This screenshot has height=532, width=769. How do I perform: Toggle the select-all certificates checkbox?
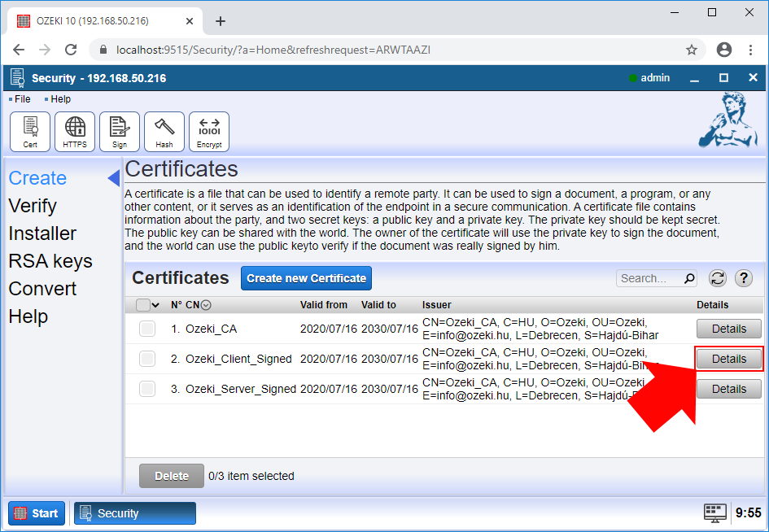[x=142, y=305]
